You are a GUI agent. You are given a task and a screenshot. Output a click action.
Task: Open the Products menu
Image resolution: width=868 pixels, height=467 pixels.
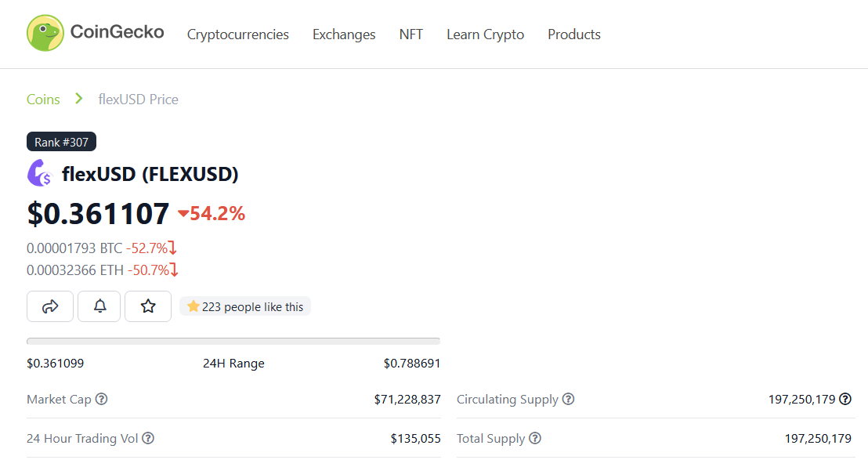(574, 34)
